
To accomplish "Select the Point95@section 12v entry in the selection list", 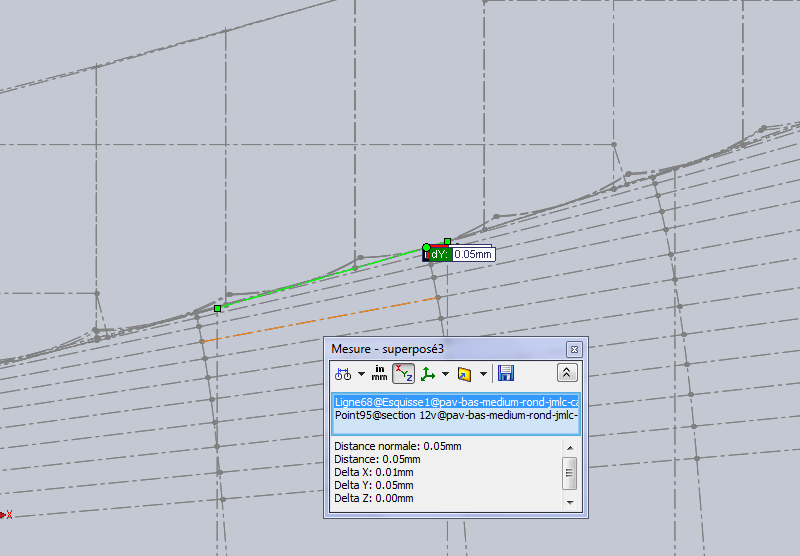I will pyautogui.click(x=456, y=415).
